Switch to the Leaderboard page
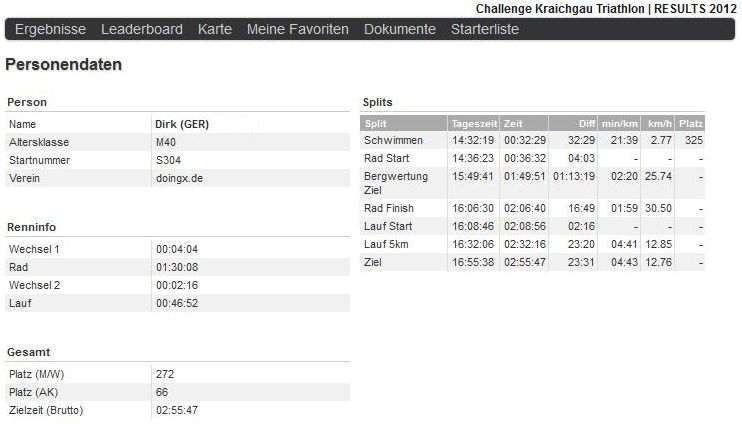 pos(142,30)
